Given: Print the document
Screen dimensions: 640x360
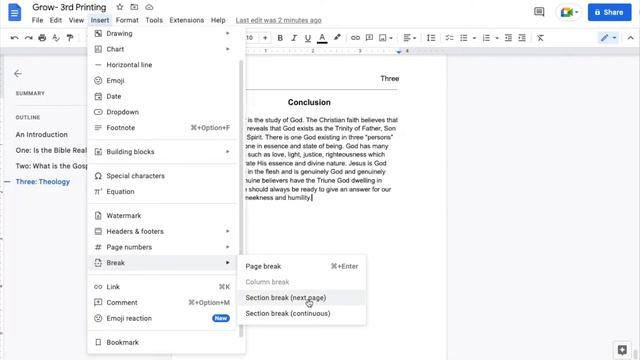Looking at the screenshot, I should point(42,38).
